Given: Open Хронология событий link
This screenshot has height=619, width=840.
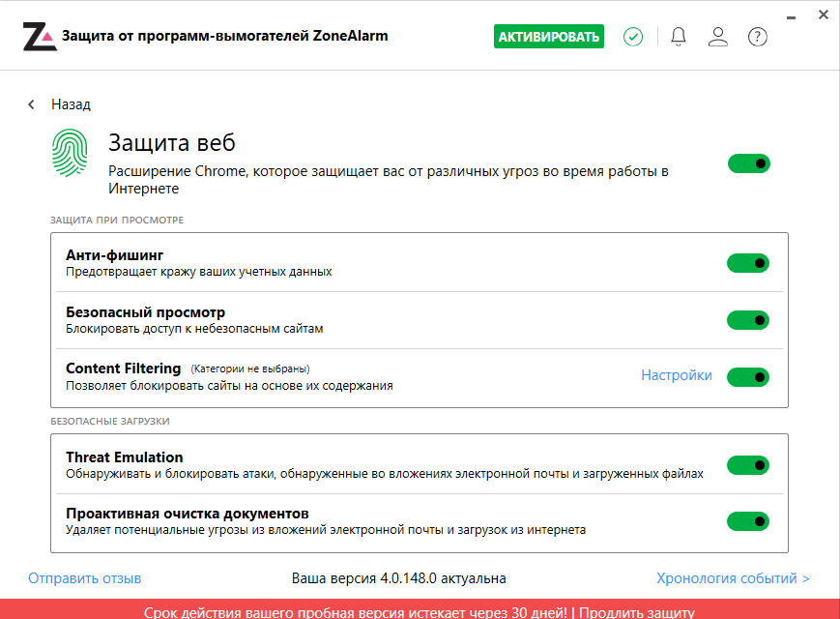Looking at the screenshot, I should (733, 578).
